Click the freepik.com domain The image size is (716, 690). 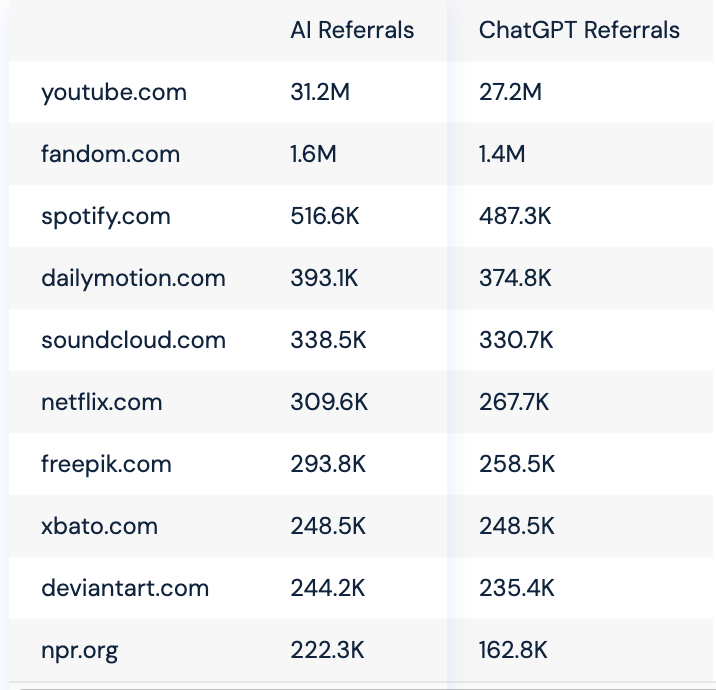(106, 464)
